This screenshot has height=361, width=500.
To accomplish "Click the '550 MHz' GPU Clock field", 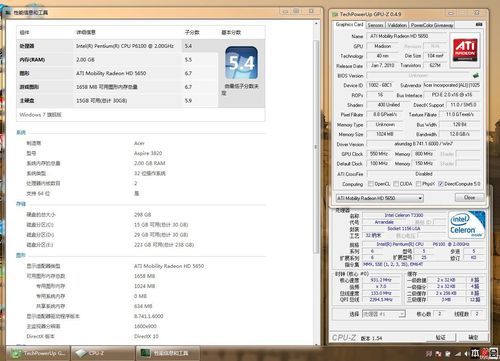I will (379, 154).
